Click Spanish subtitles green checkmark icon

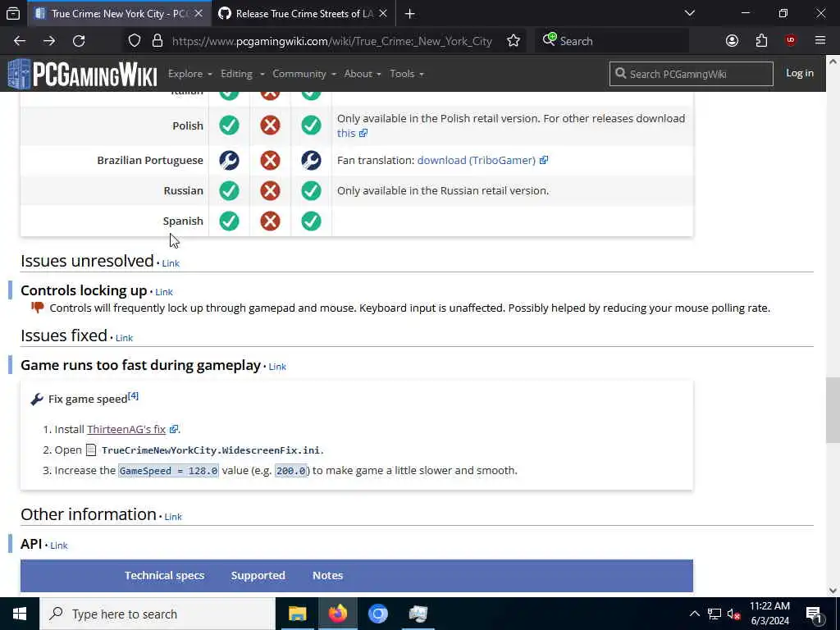click(x=311, y=221)
